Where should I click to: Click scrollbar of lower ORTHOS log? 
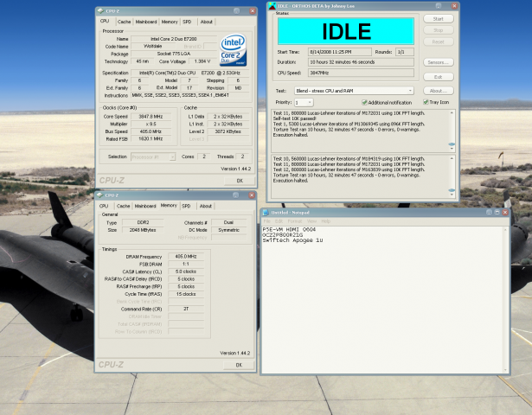452,176
